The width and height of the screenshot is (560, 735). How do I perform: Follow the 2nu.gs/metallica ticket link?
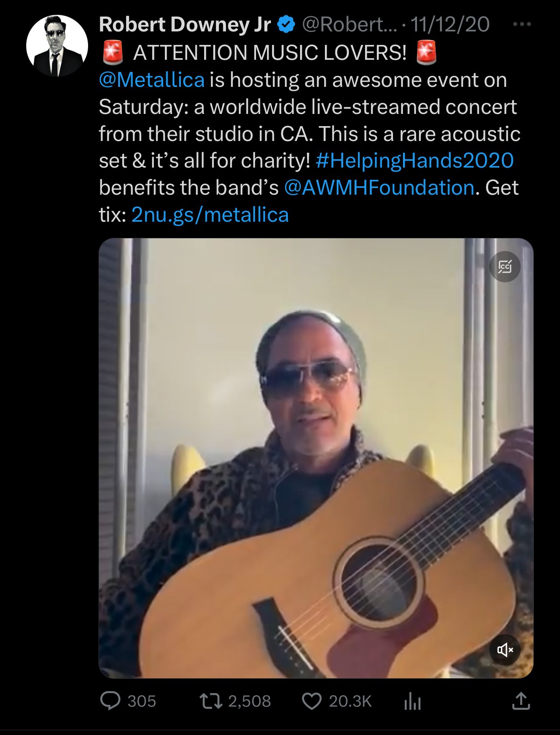210,215
